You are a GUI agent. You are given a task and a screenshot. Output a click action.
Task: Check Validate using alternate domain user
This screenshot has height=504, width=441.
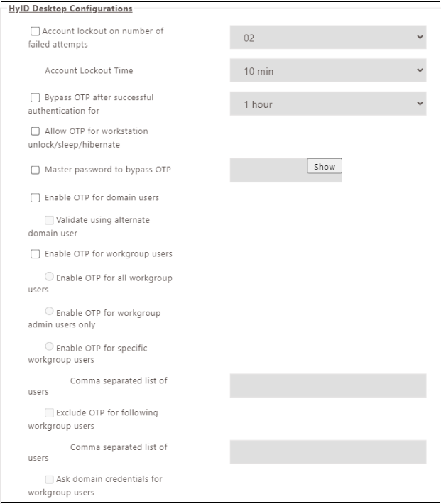pos(49,220)
